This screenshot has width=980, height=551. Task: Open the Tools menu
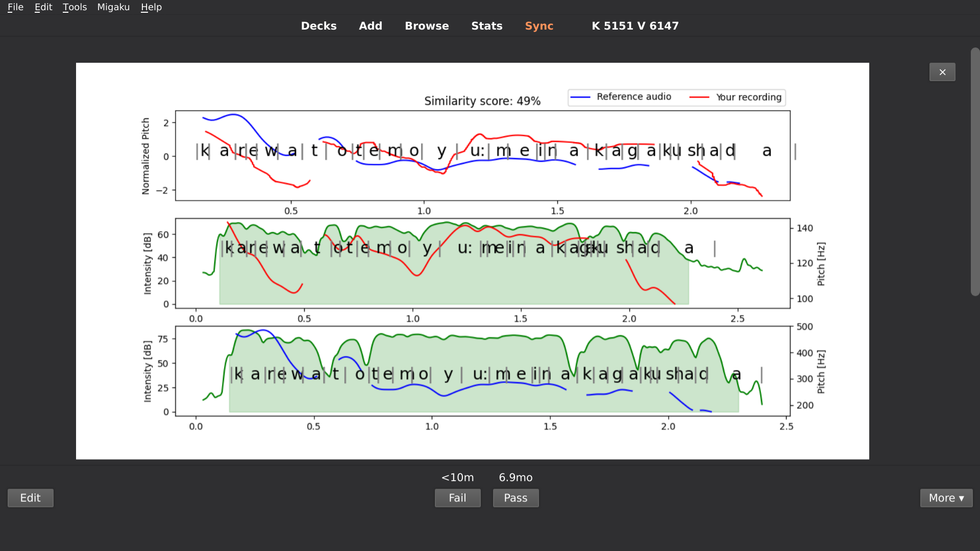(x=75, y=7)
